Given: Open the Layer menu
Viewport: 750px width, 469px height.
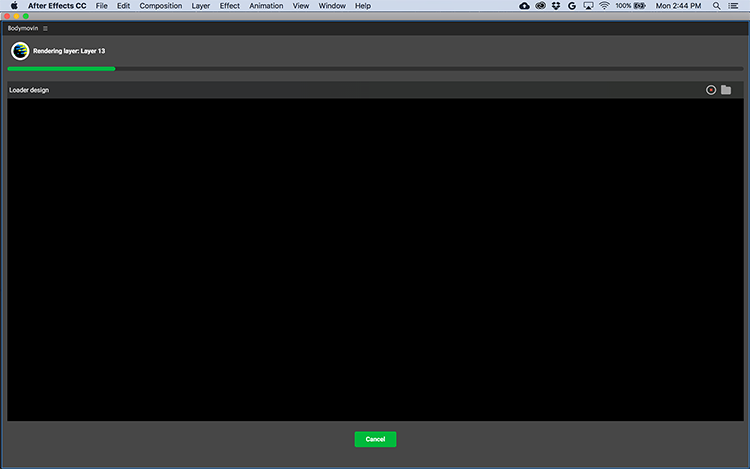Looking at the screenshot, I should [200, 6].
